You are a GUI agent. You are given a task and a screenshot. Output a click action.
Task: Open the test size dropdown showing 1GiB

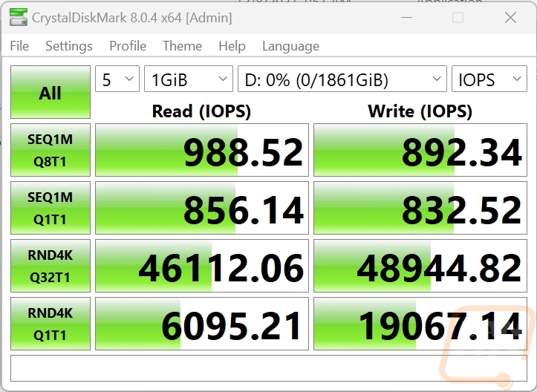coord(189,79)
